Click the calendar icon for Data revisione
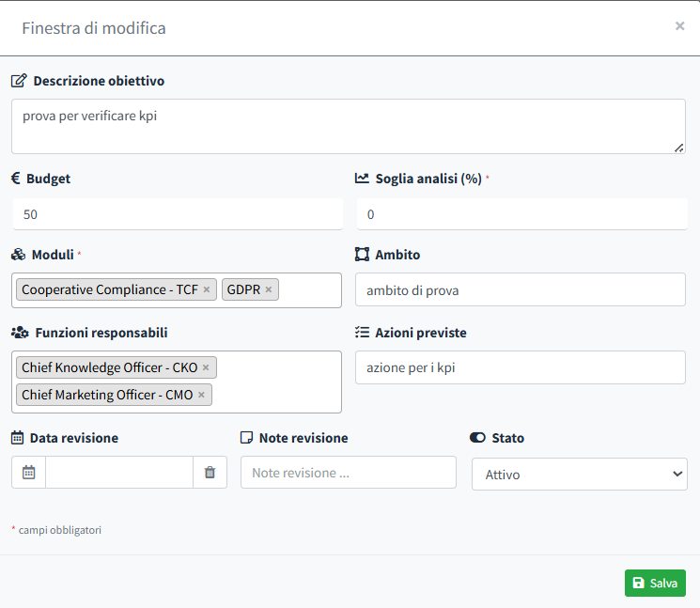This screenshot has height=608, width=700. [x=28, y=473]
